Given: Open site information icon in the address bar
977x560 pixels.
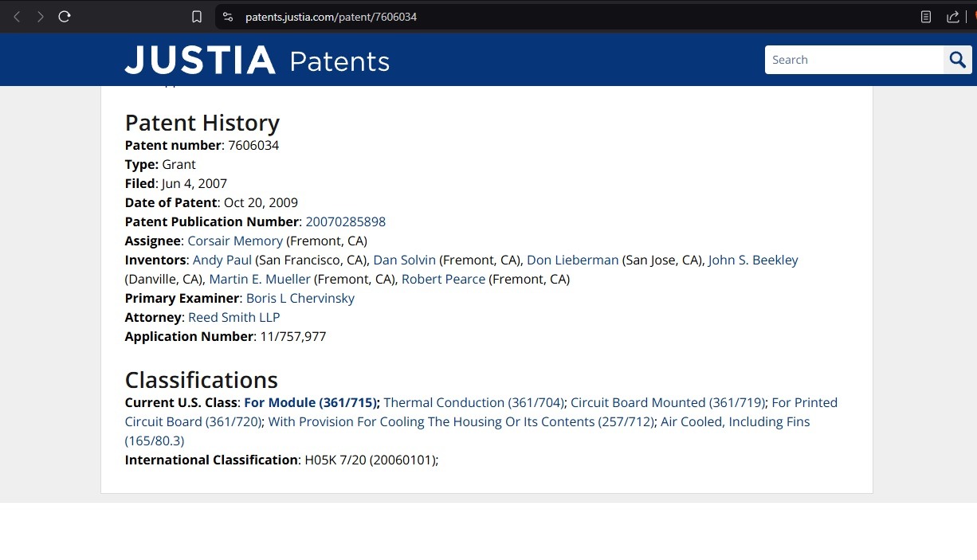Looking at the screenshot, I should tap(228, 17).
